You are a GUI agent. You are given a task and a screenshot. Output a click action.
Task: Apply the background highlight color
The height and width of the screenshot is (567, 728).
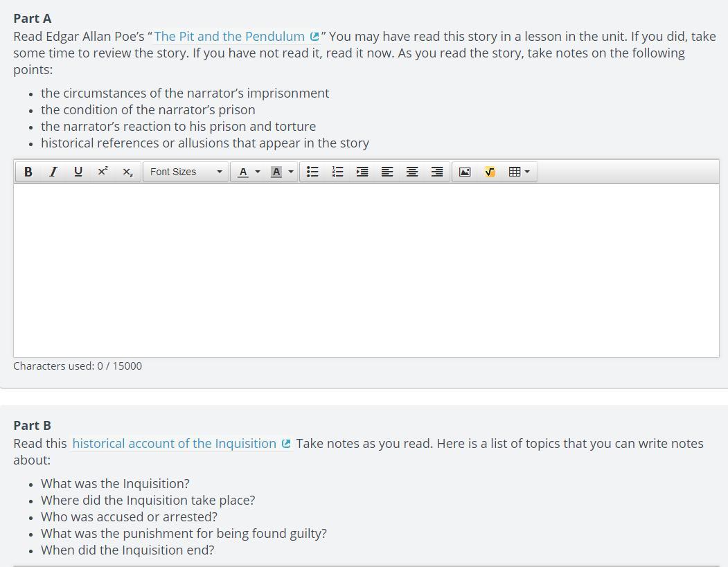[x=276, y=172]
